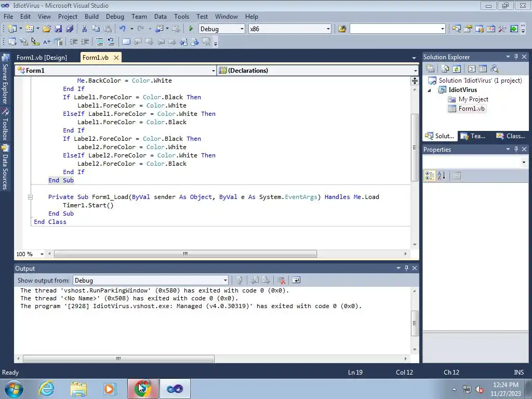
Task: Open the Debug menu
Action: 115,16
